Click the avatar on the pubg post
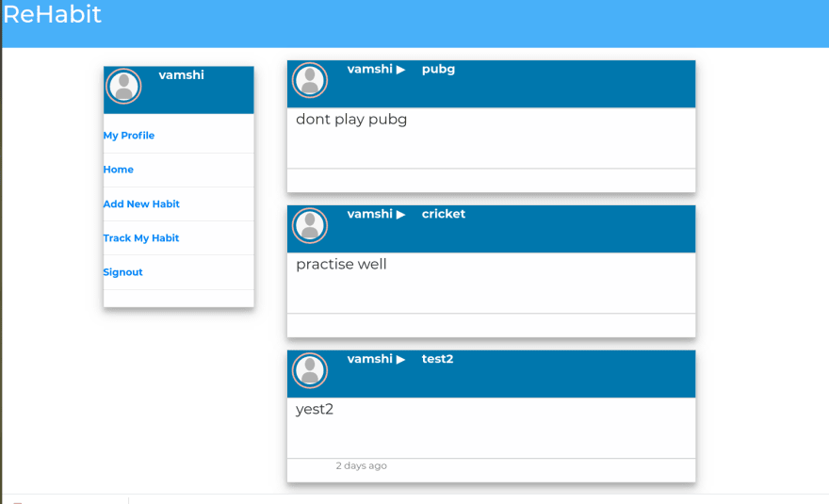 click(310, 80)
